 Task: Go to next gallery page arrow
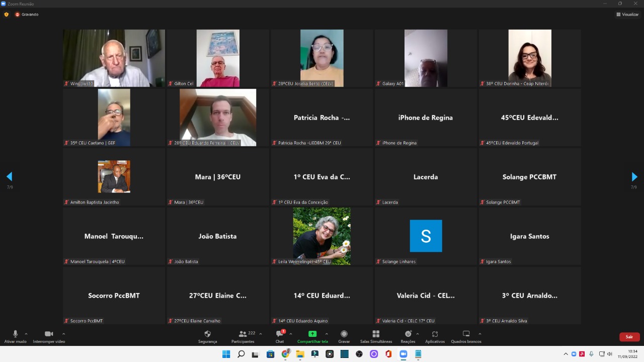click(x=634, y=177)
